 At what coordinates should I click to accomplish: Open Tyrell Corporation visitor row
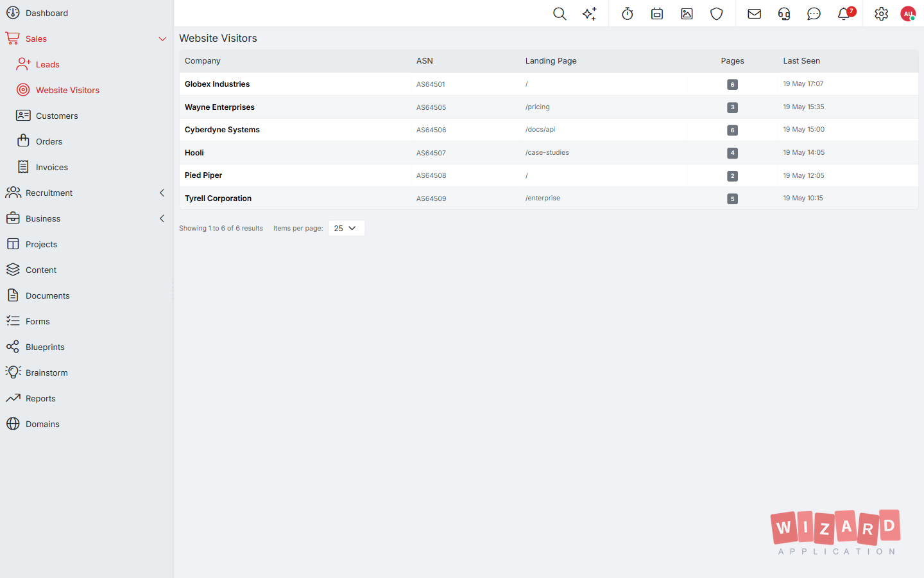tap(549, 198)
